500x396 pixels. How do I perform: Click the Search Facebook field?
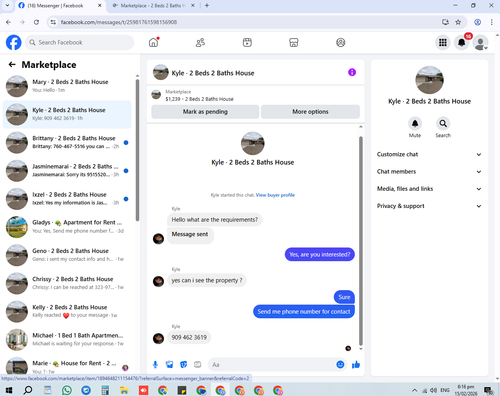80,43
